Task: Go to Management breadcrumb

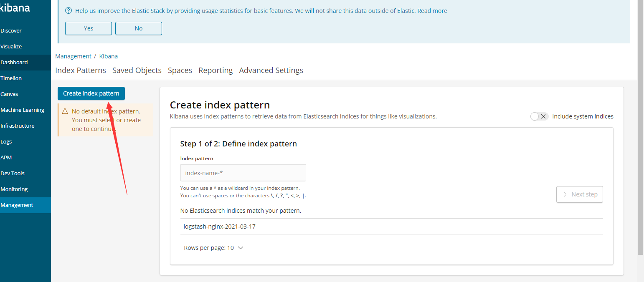Action: point(73,56)
